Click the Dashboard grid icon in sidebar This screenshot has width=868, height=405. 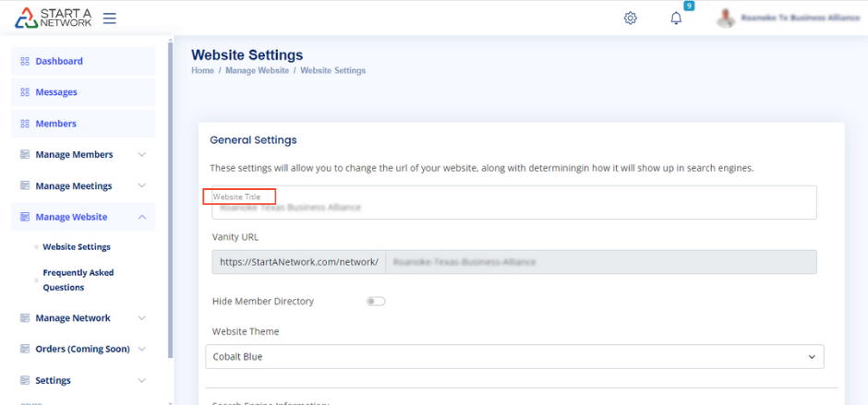(x=25, y=61)
